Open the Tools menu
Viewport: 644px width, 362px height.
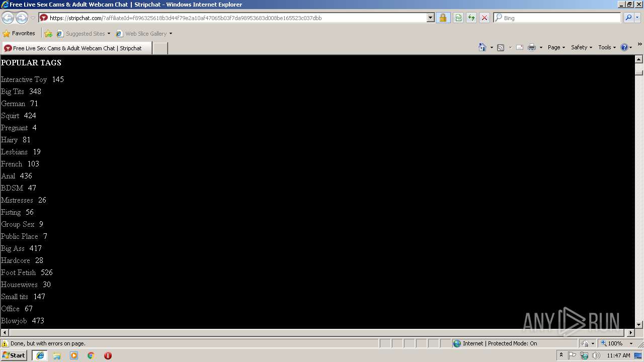tap(607, 47)
